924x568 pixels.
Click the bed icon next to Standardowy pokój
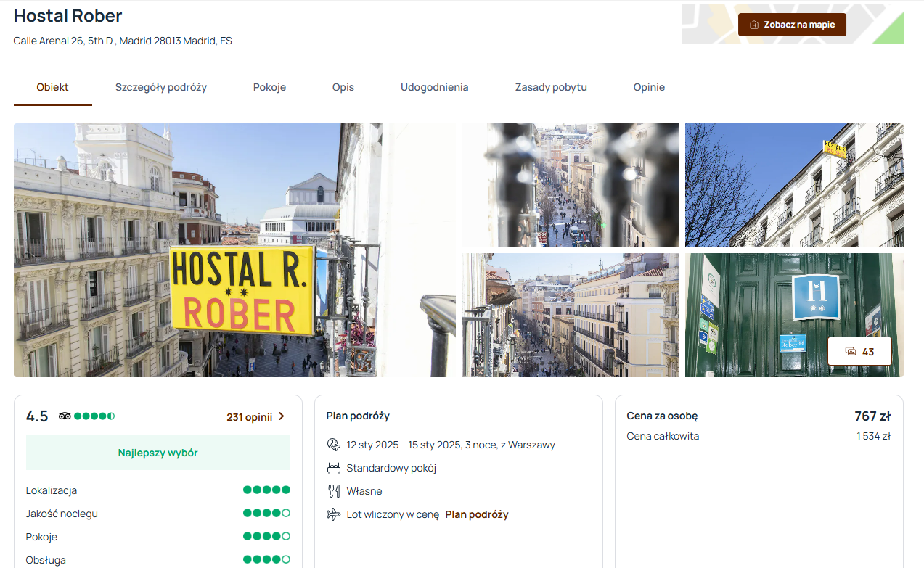point(334,468)
